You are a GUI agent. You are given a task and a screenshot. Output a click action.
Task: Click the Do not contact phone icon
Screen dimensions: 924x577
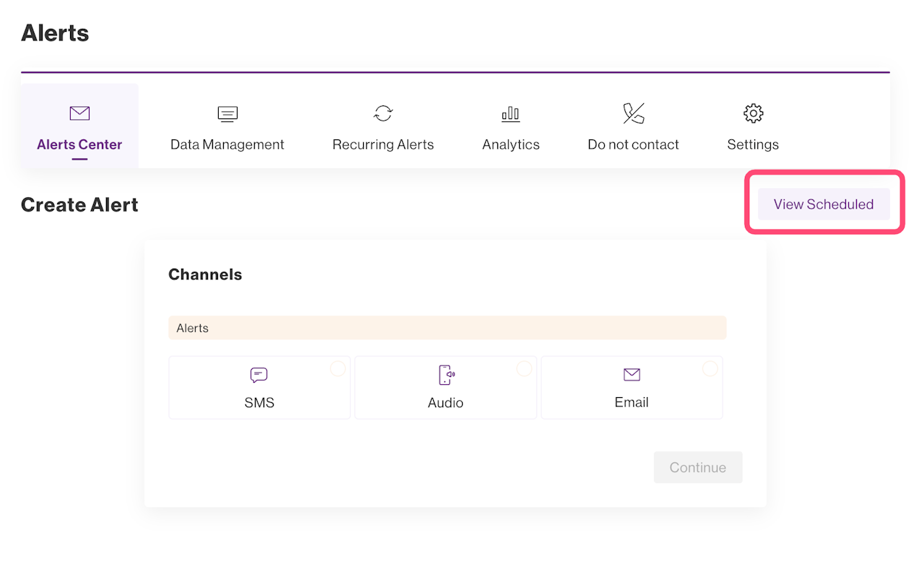coord(633,113)
